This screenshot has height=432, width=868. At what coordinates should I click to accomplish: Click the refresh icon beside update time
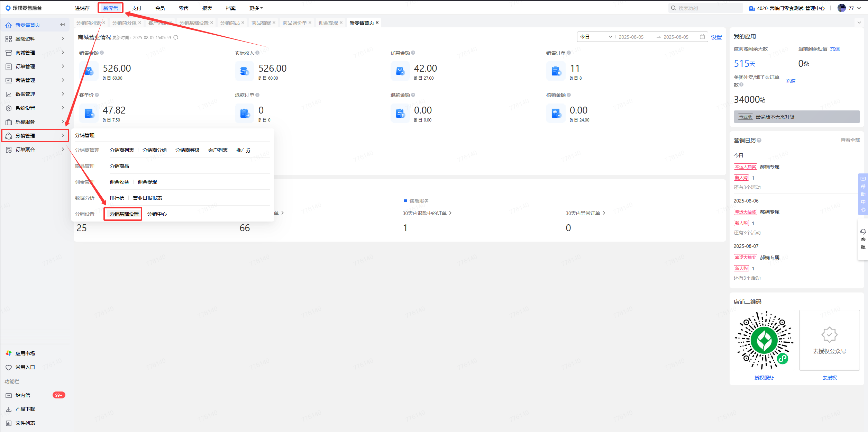(176, 37)
